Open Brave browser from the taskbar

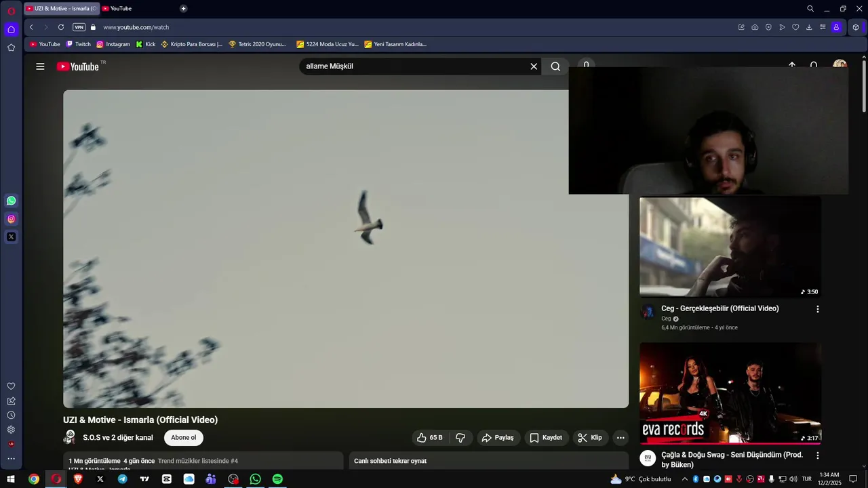pyautogui.click(x=78, y=479)
